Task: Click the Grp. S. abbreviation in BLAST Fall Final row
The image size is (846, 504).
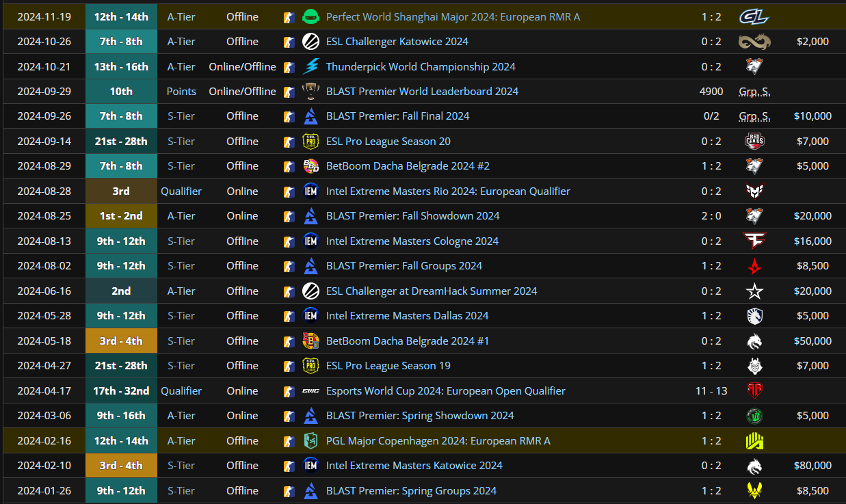Action: point(754,116)
